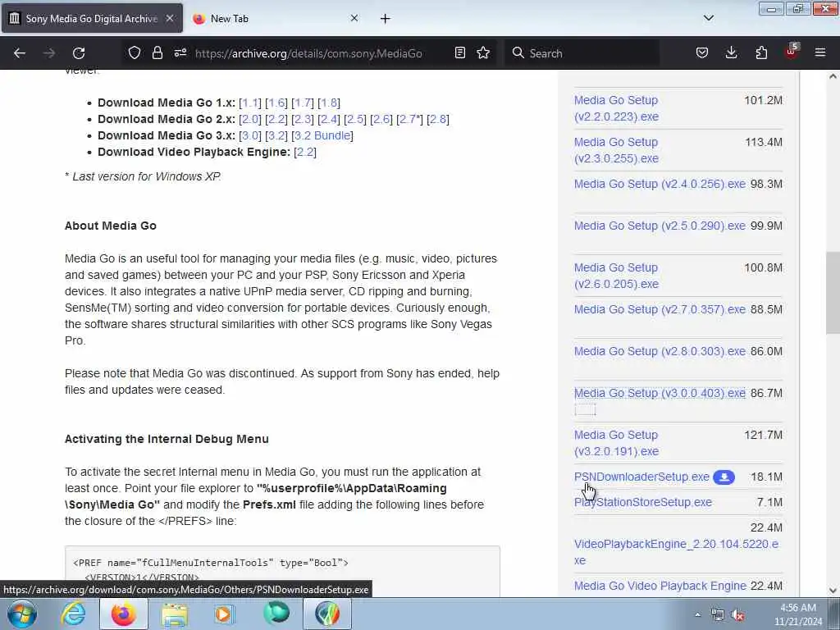The image size is (840, 630).
Task: Open site permissions icon in address bar
Action: click(180, 52)
